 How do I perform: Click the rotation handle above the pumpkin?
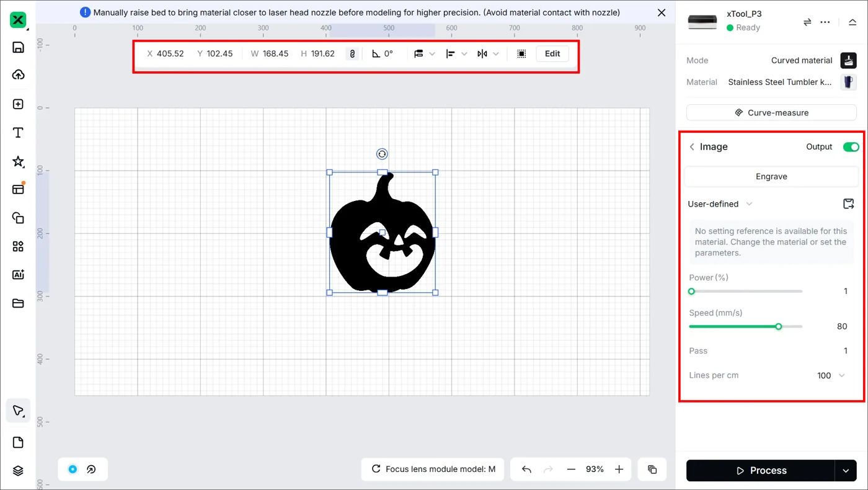382,154
